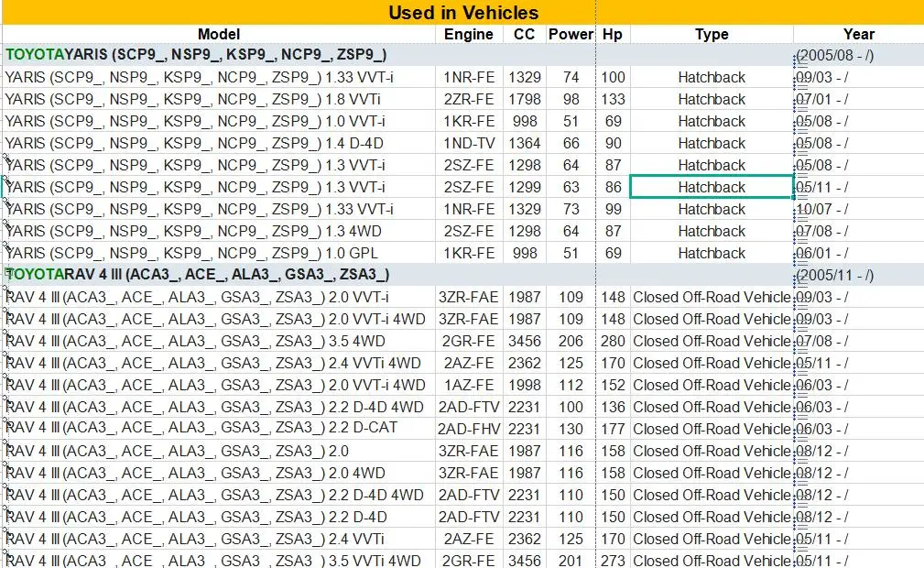Click the Type column header
Screen dimensions: 924x568
[712, 34]
